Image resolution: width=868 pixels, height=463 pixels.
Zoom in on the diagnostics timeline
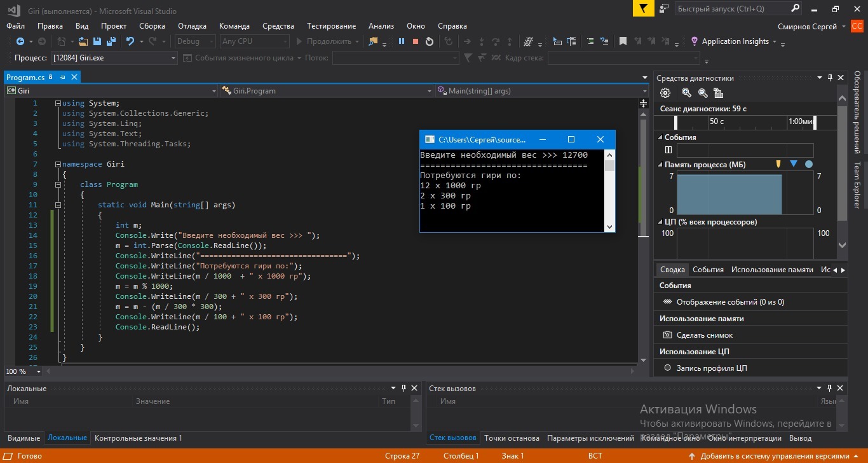click(686, 93)
